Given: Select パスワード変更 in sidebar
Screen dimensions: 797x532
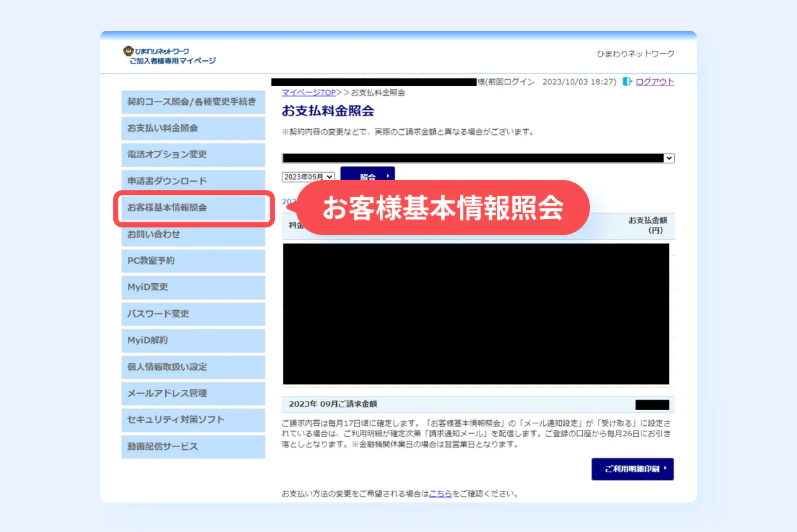Looking at the screenshot, I should [193, 314].
